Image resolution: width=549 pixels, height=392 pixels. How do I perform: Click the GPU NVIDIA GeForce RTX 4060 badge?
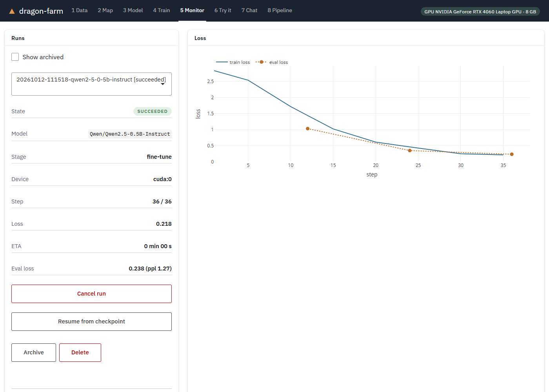(x=480, y=12)
